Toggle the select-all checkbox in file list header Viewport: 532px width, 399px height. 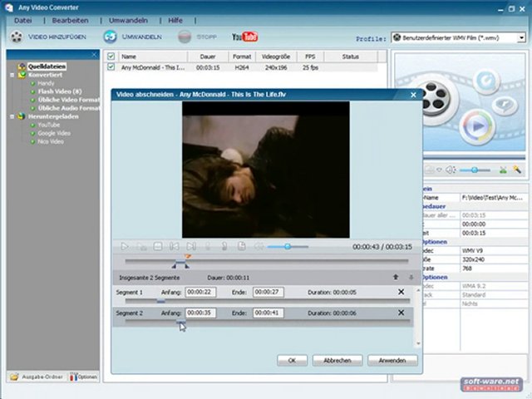(x=111, y=57)
